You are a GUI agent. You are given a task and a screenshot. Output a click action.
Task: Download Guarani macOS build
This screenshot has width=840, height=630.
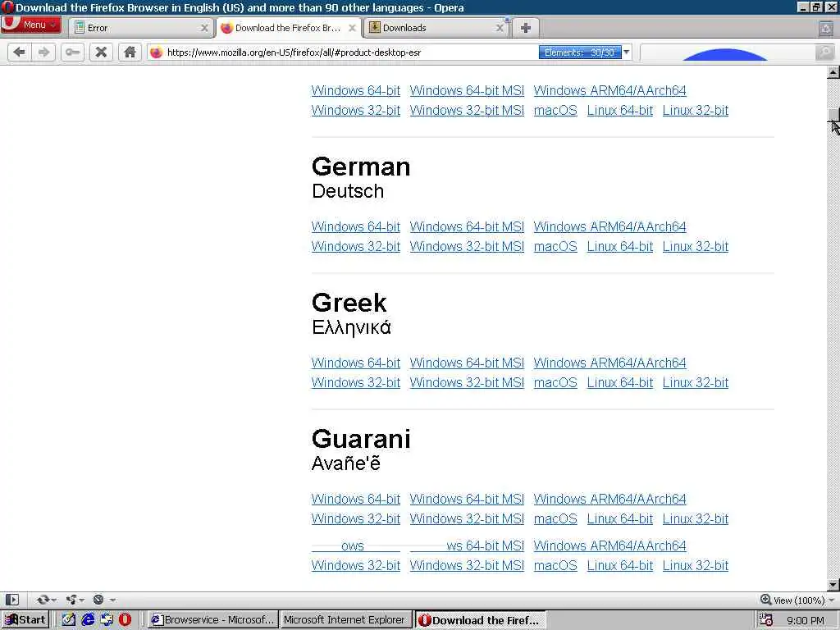(x=555, y=518)
